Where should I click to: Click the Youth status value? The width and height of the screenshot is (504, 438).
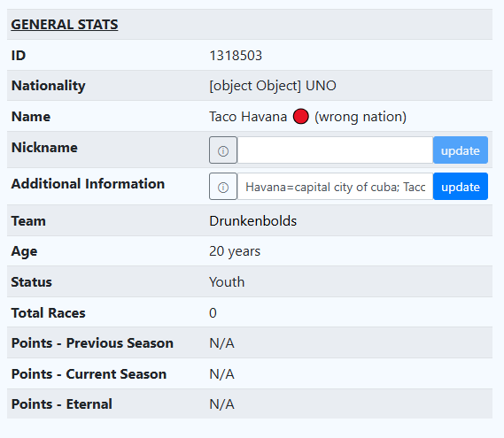[227, 282]
